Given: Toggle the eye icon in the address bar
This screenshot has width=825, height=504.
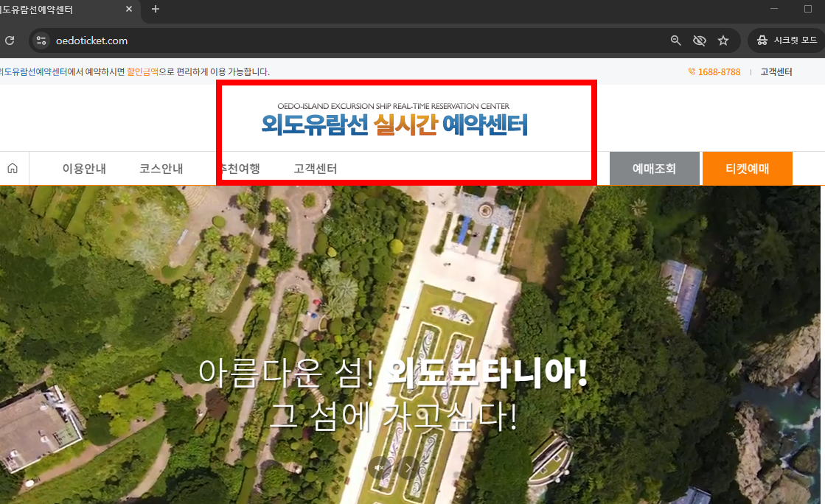Looking at the screenshot, I should [x=699, y=41].
